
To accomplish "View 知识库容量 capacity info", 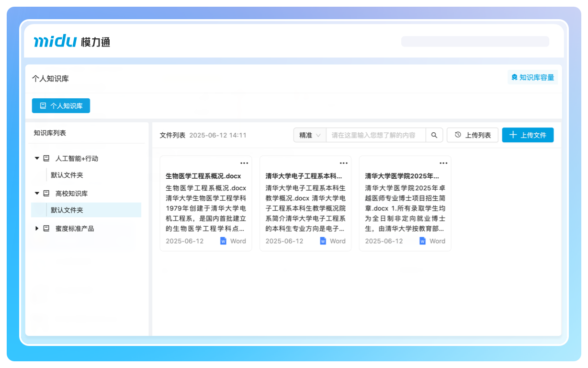I will point(532,77).
